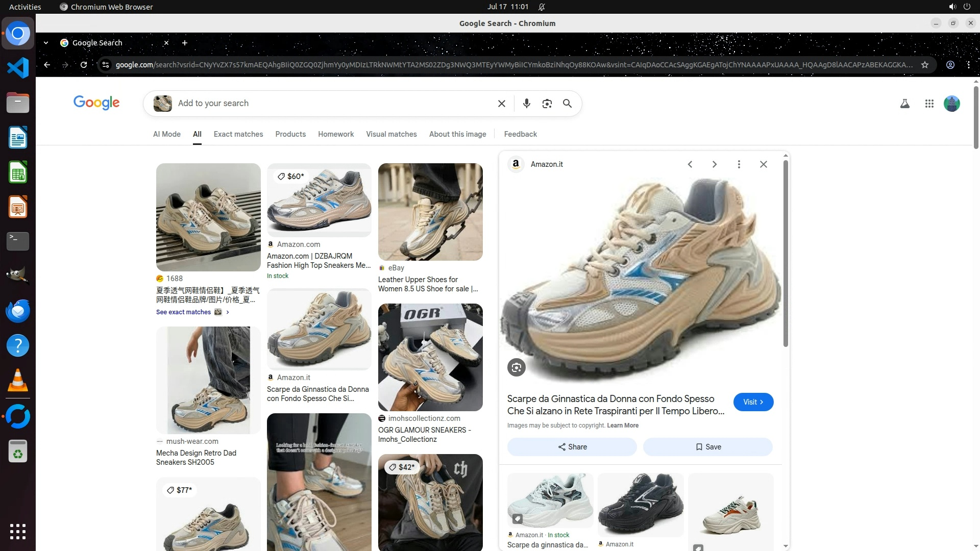The height and width of the screenshot is (551, 980).
Task: Click Lens search icon on shoe preview
Action: click(516, 367)
